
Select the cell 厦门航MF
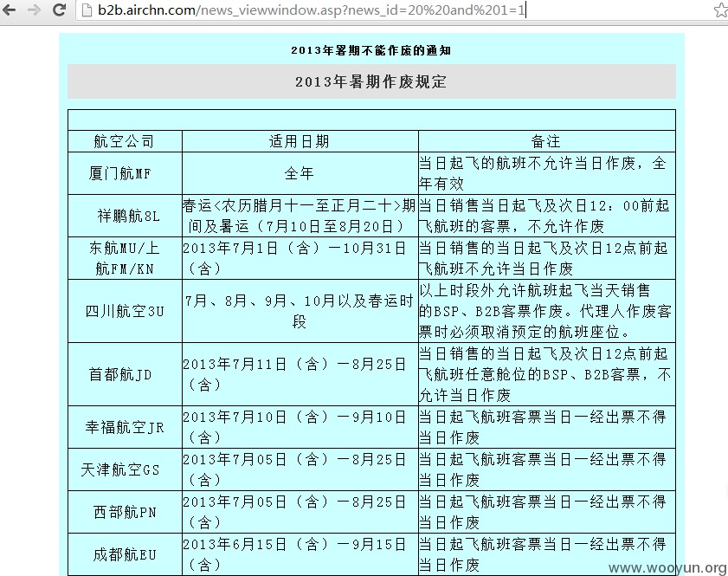(125, 173)
